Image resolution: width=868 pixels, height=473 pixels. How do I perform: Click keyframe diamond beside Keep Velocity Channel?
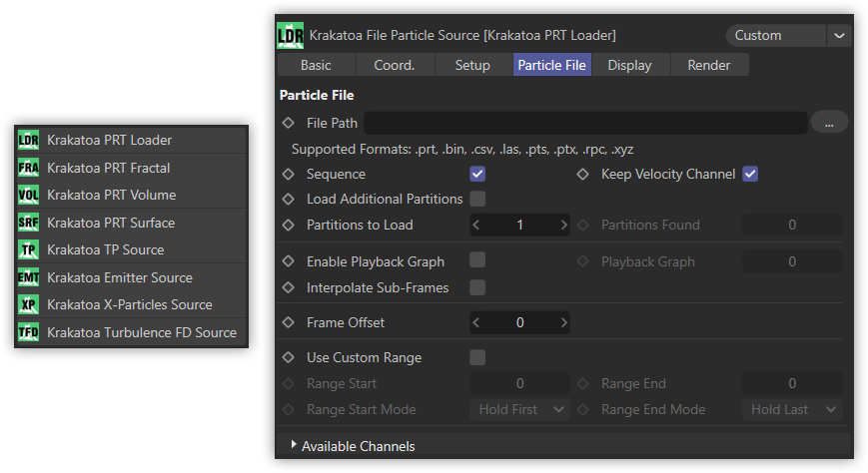pos(583,174)
